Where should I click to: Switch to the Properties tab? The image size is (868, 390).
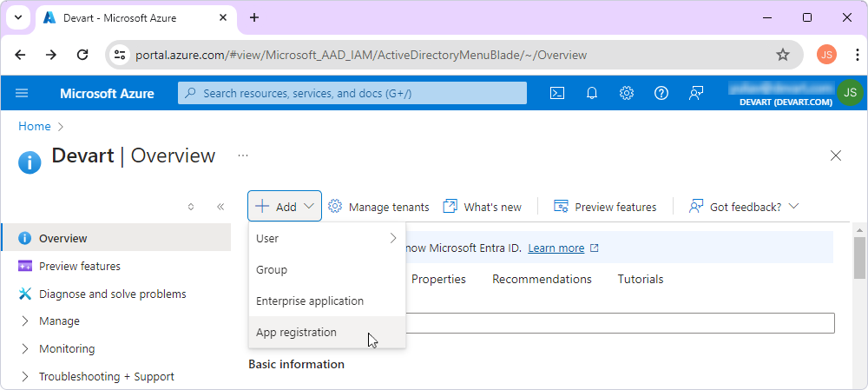tap(438, 279)
